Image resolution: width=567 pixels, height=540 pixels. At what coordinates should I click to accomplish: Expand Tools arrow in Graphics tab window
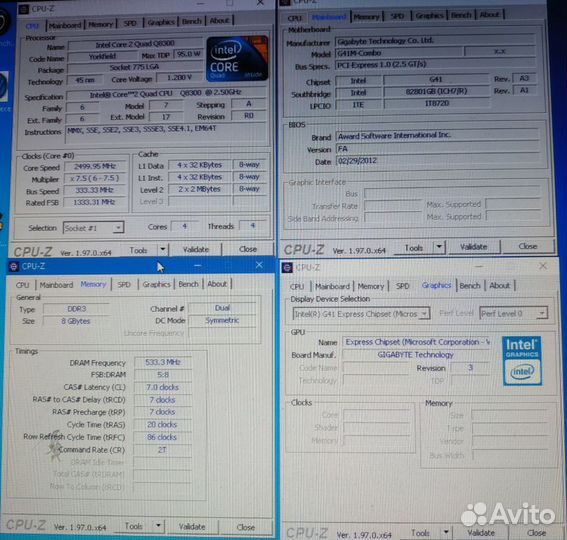pyautogui.click(x=446, y=532)
